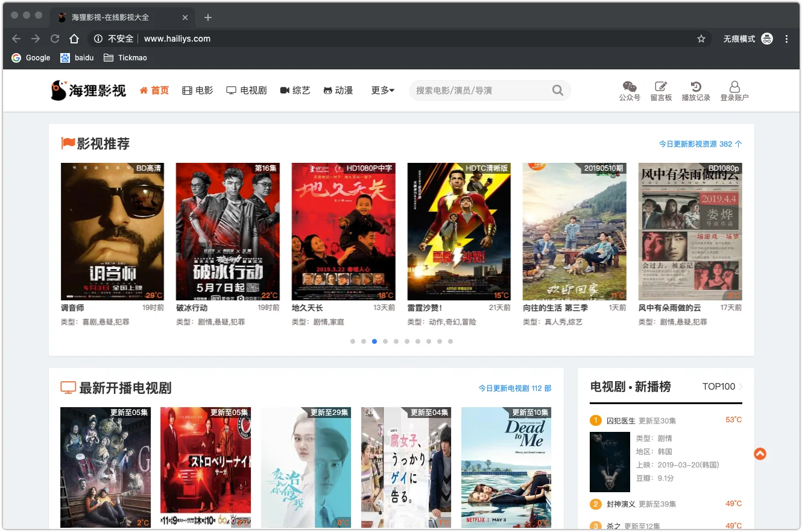Image resolution: width=802 pixels, height=532 pixels.
Task: Open the 动漫 anime section
Action: (338, 90)
